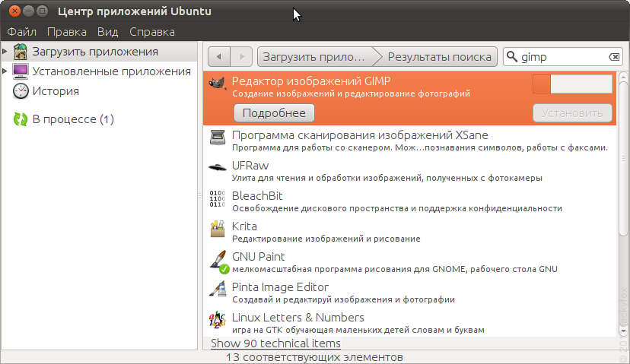
Task: Click the Get Software shopping bag icon
Action: [x=20, y=52]
